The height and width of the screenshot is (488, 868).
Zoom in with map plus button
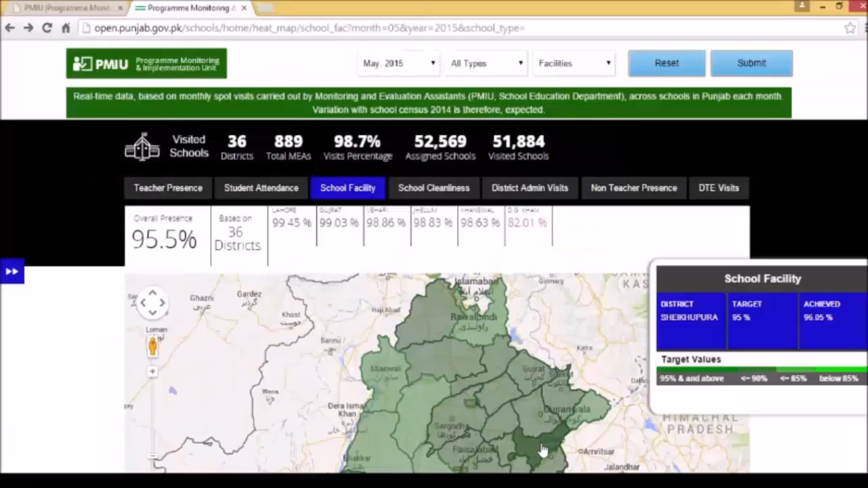click(153, 371)
